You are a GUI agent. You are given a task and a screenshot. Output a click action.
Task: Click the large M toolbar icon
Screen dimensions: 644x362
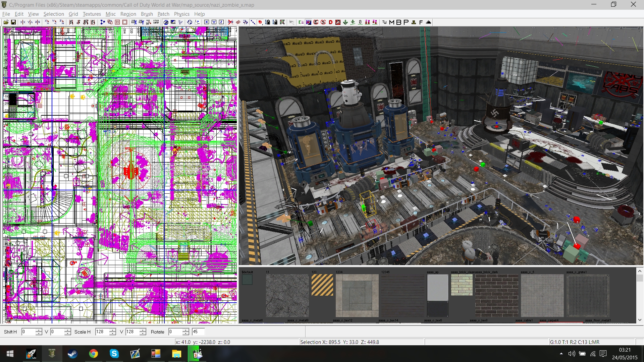[392, 22]
